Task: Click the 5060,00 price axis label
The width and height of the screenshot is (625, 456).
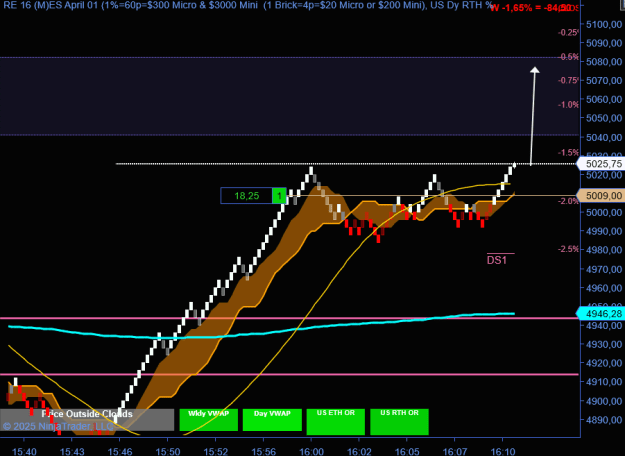Action: click(604, 99)
